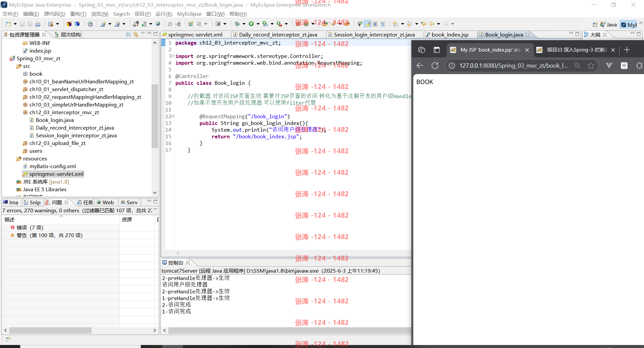644x348 pixels.
Task: Switch to the 任务 tab
Action: (x=85, y=202)
